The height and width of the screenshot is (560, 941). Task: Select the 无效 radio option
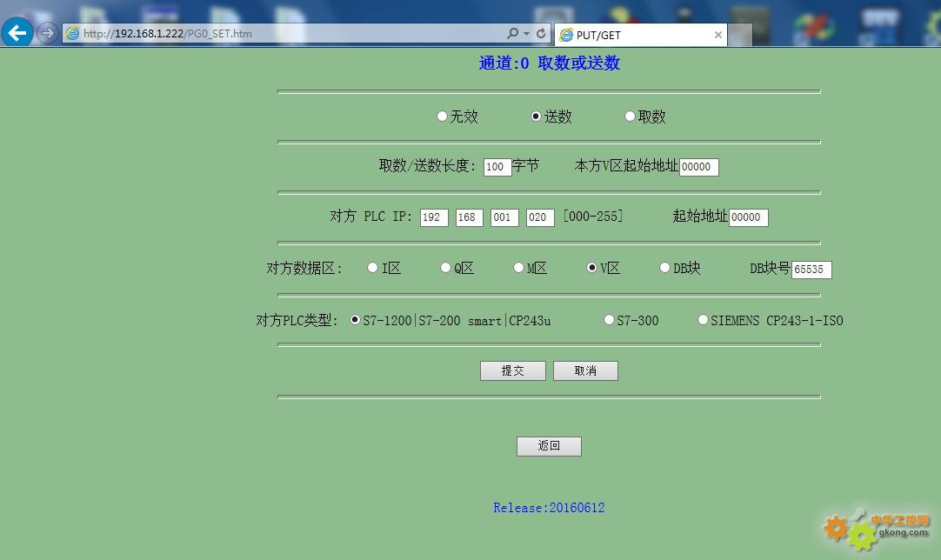point(442,117)
